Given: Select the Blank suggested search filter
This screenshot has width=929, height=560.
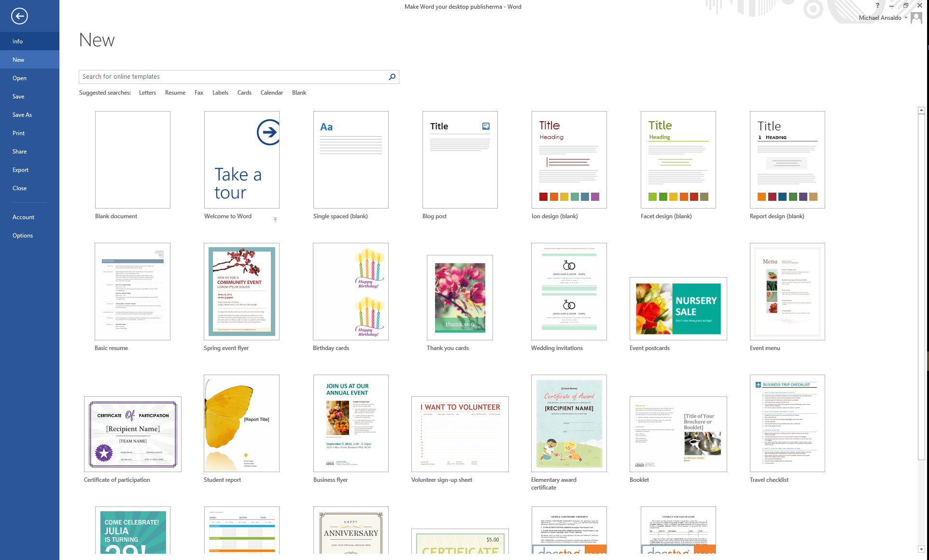Looking at the screenshot, I should [x=298, y=92].
